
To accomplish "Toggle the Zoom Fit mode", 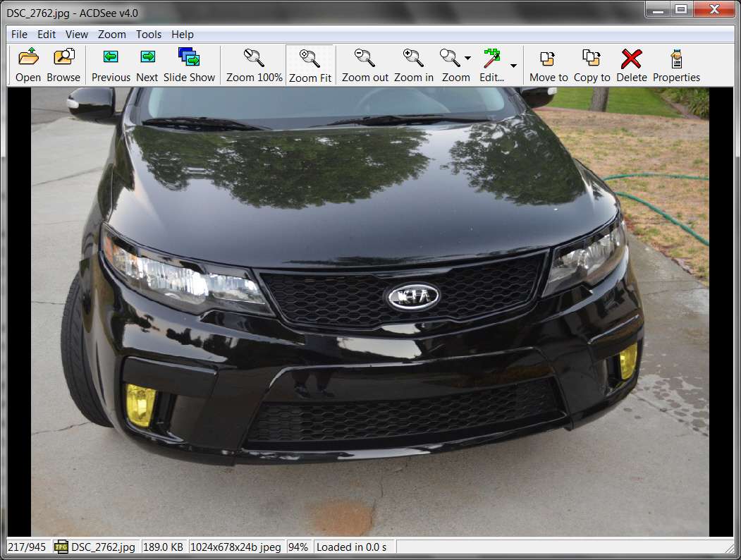I will click(x=310, y=65).
